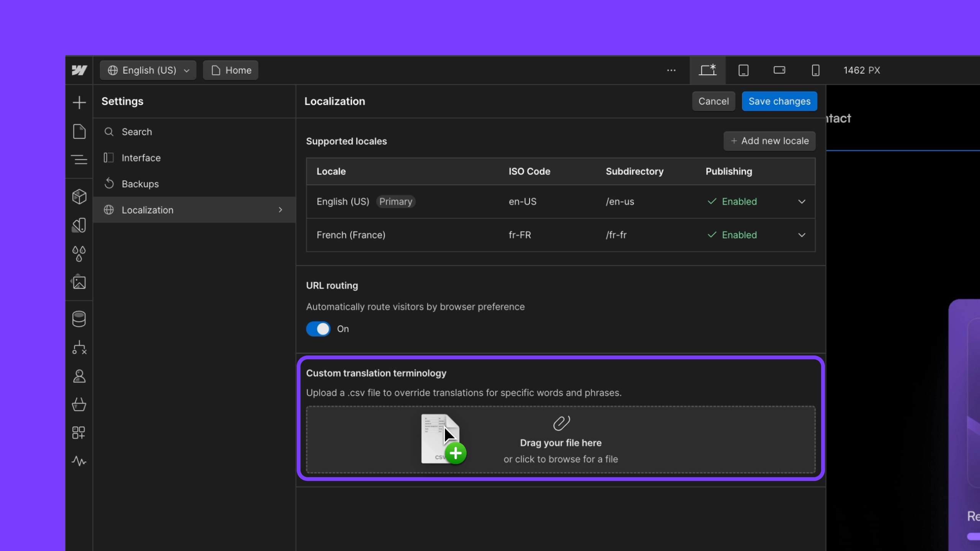
Task: Click the Search settings field
Action: click(x=137, y=132)
